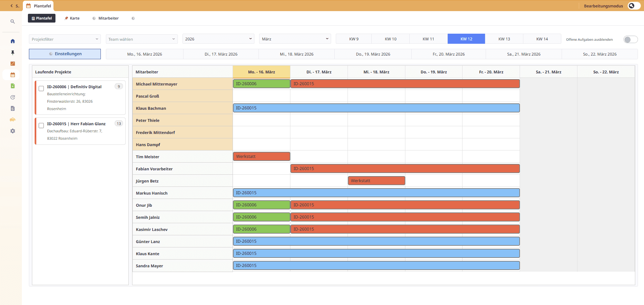Go to the home icon in the sidebar
Image resolution: width=644 pixels, height=305 pixels.
(13, 41)
